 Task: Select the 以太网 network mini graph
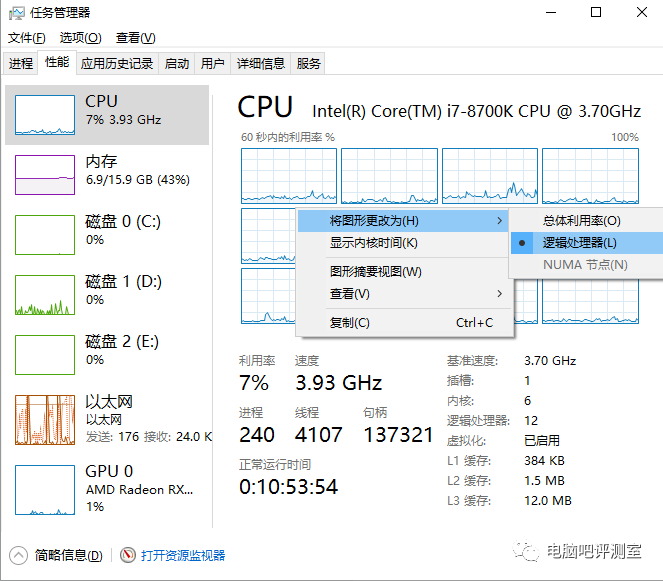(45, 420)
